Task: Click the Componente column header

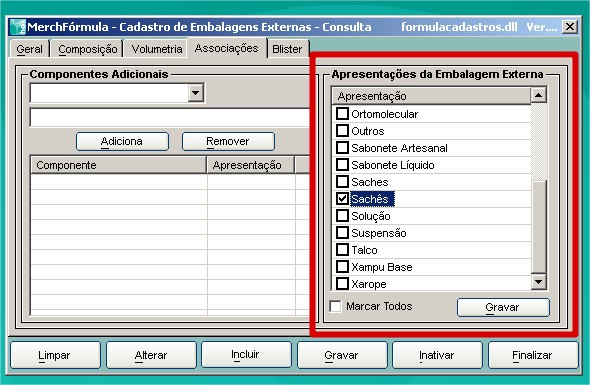Action: pyautogui.click(x=118, y=165)
